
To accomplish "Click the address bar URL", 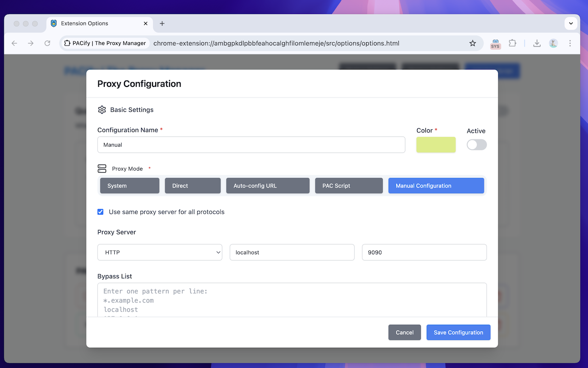I will coord(276,44).
